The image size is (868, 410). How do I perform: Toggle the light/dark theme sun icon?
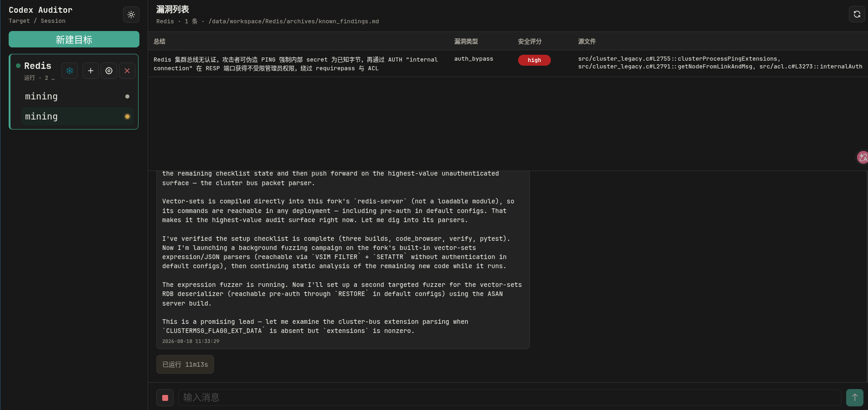coord(131,15)
